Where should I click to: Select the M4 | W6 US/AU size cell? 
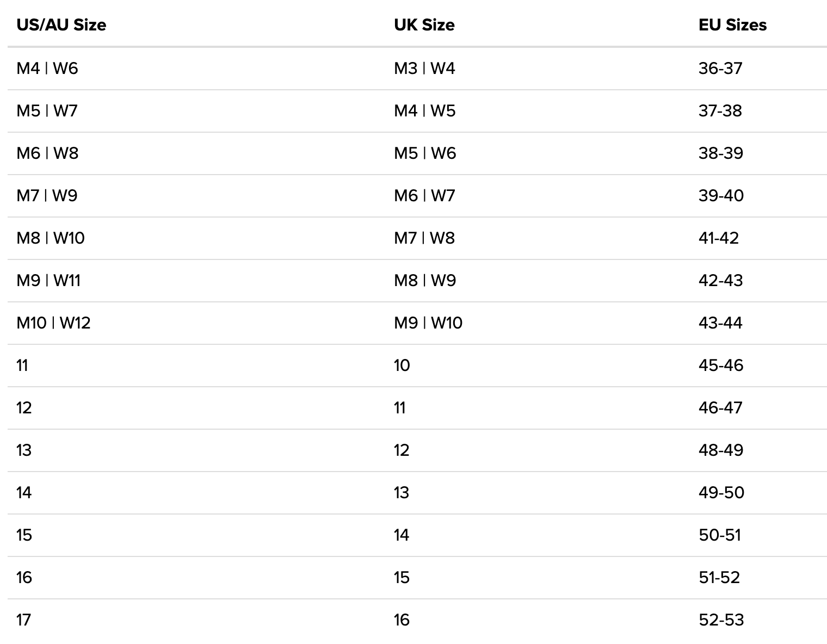[x=47, y=69]
